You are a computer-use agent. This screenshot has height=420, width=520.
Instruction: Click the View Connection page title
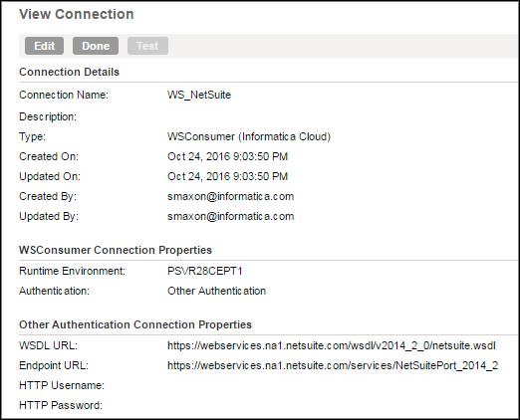click(77, 14)
